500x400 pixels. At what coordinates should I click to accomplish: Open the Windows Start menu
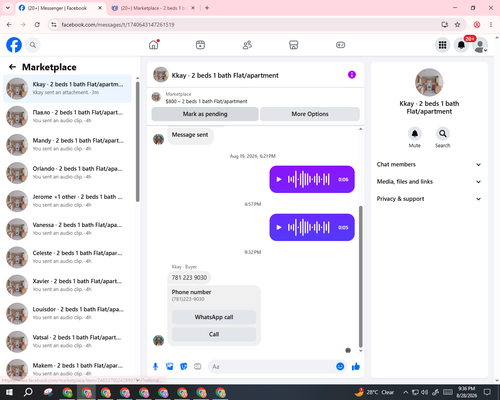point(9,392)
